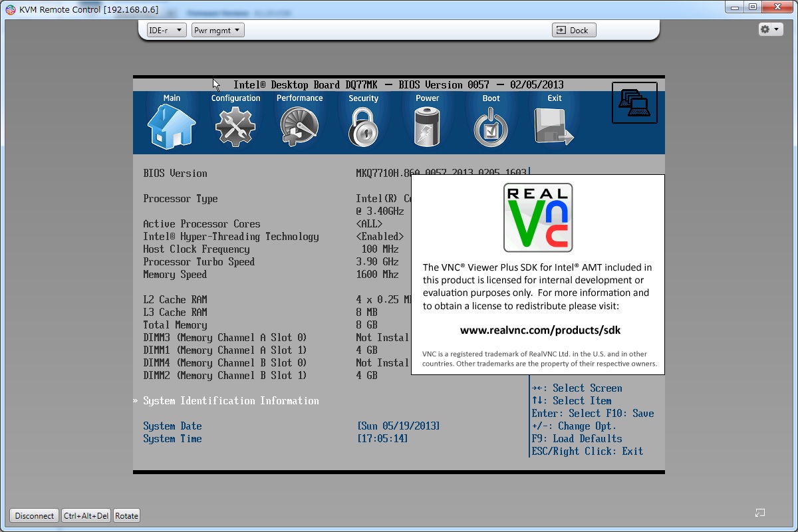Open the Configuration gear-and-tools icon
This screenshot has width=798, height=532.
click(235, 126)
